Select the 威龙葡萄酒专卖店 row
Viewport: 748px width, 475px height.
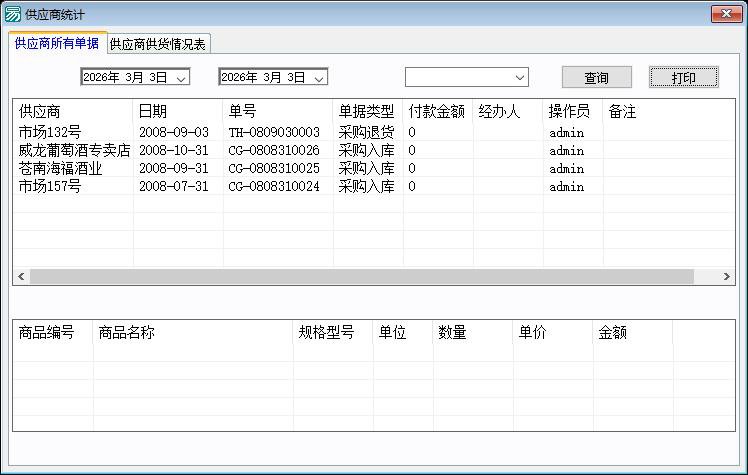tap(74, 150)
